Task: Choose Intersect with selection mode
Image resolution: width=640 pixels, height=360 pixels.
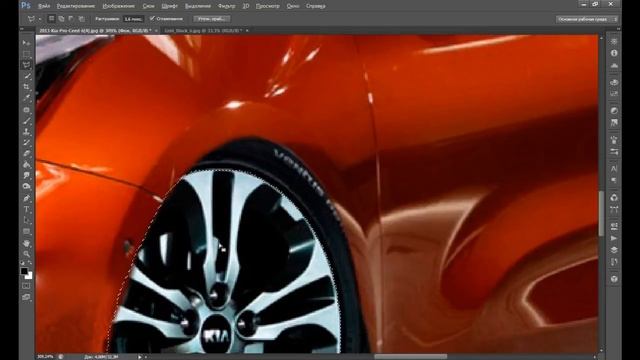Action: click(x=81, y=19)
